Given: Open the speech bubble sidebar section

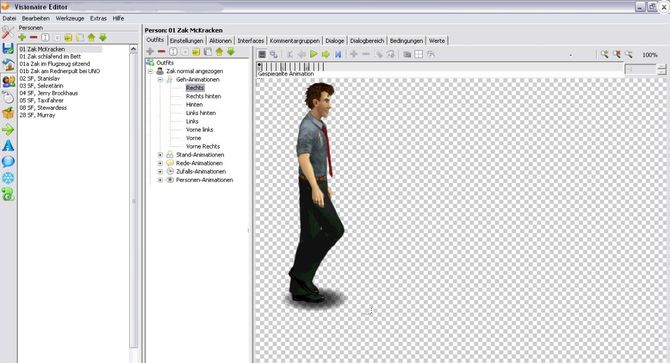Looking at the screenshot, I should point(8,161).
